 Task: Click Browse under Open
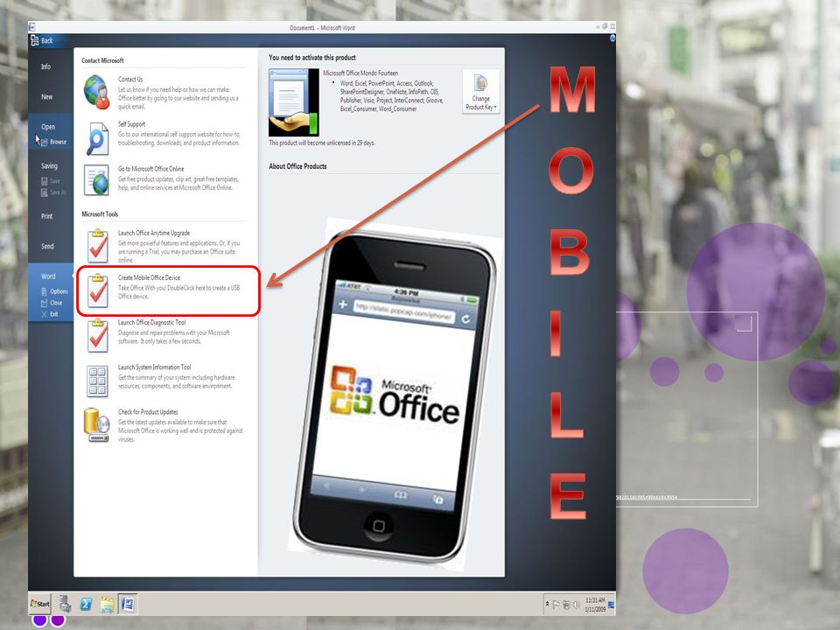[x=53, y=142]
